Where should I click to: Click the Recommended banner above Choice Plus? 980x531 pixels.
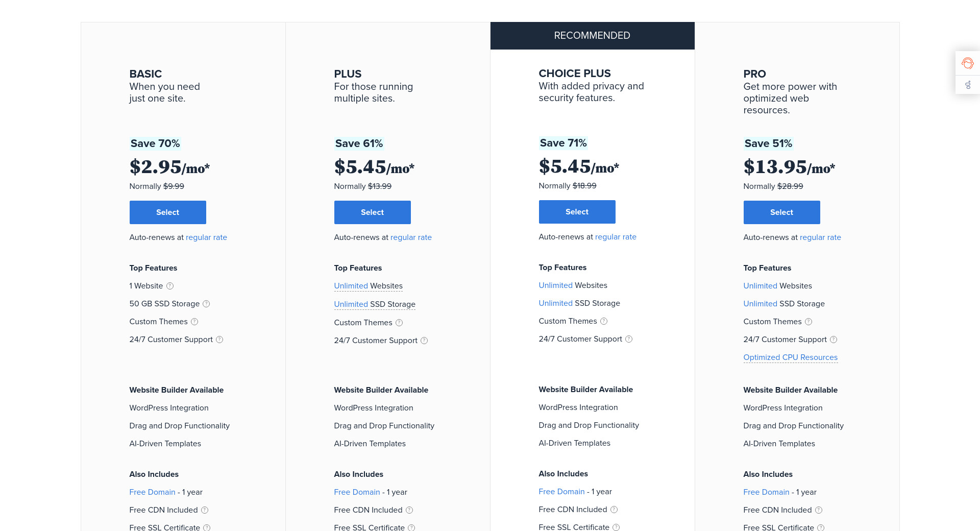(592, 36)
